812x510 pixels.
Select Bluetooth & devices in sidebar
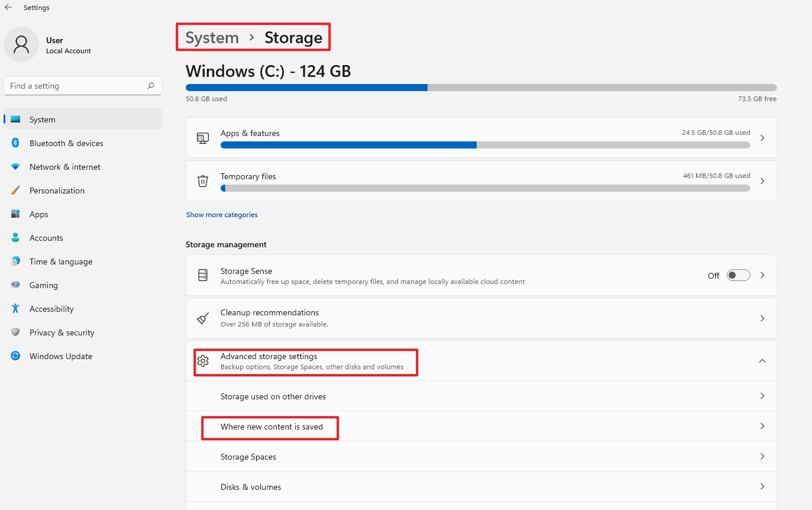pos(83,143)
